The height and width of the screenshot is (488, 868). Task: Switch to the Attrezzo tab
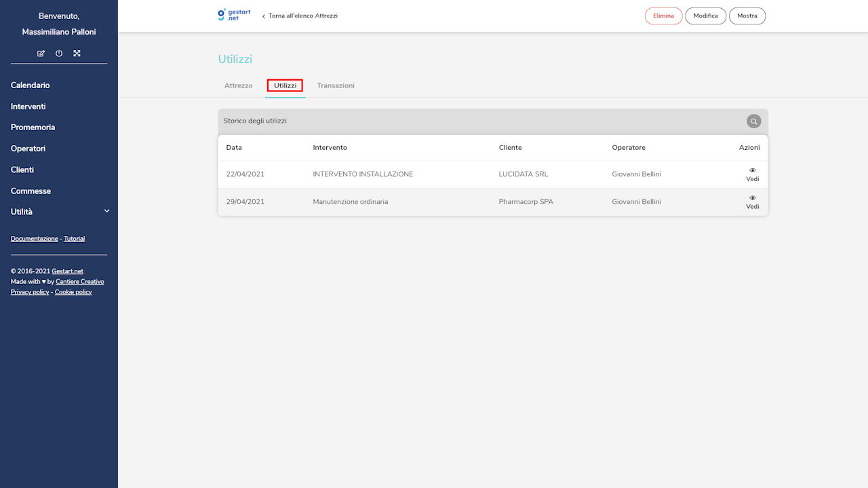click(239, 85)
